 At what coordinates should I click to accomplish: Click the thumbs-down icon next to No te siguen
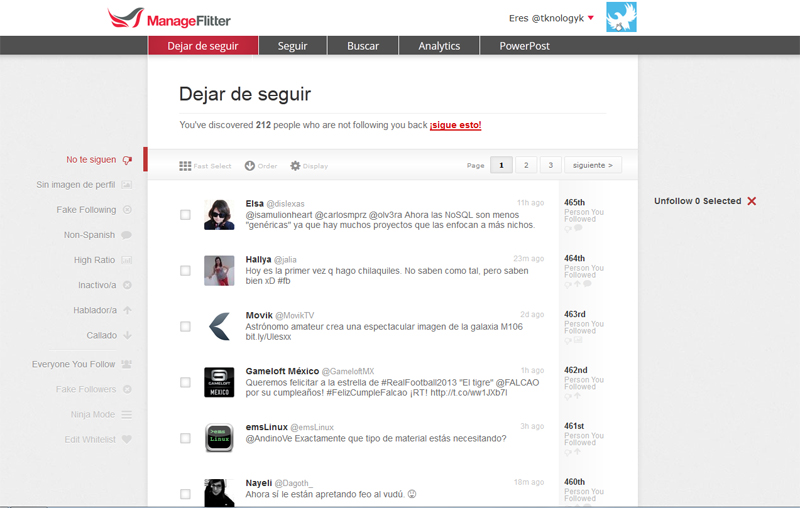coord(127,160)
